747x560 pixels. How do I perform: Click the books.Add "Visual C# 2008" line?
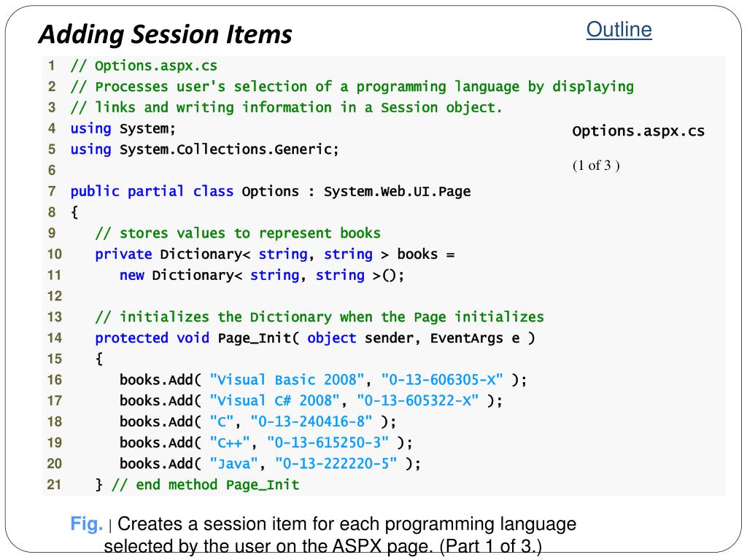pyautogui.click(x=311, y=401)
